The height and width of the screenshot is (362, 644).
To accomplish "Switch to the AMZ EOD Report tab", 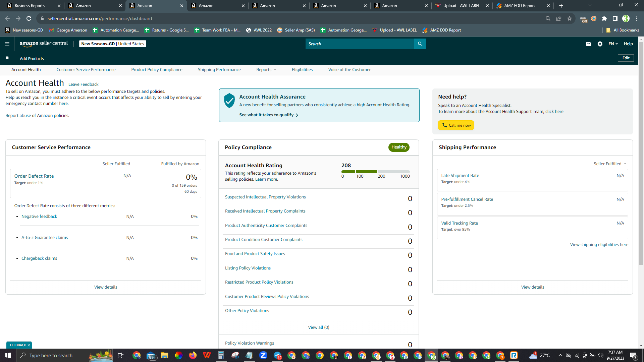I will coord(523,6).
